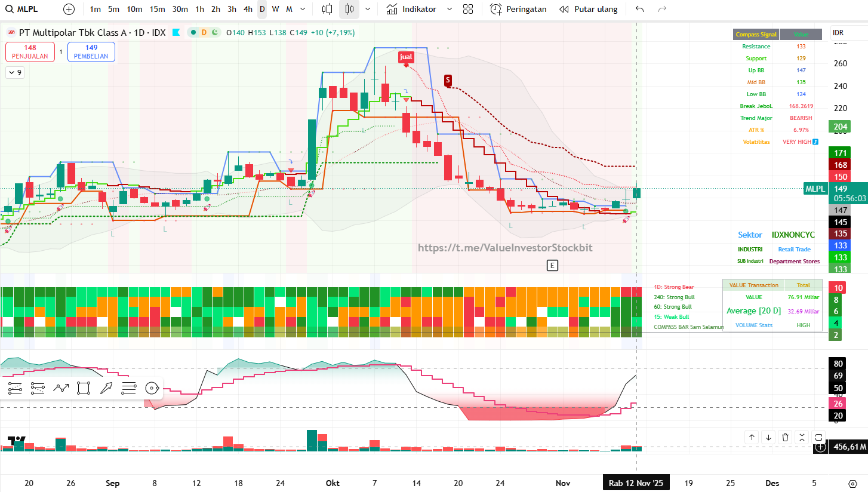
Task: Click the red jual signal marker
Action: point(406,57)
